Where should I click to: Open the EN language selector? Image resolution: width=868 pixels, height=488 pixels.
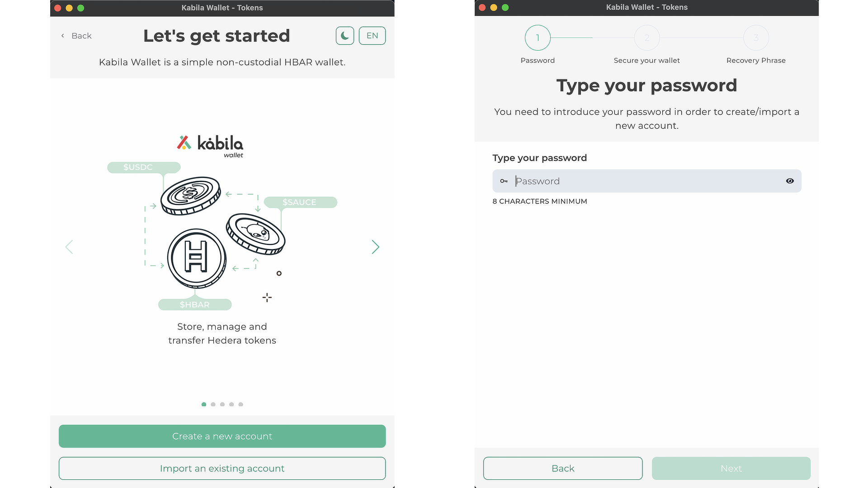click(372, 36)
